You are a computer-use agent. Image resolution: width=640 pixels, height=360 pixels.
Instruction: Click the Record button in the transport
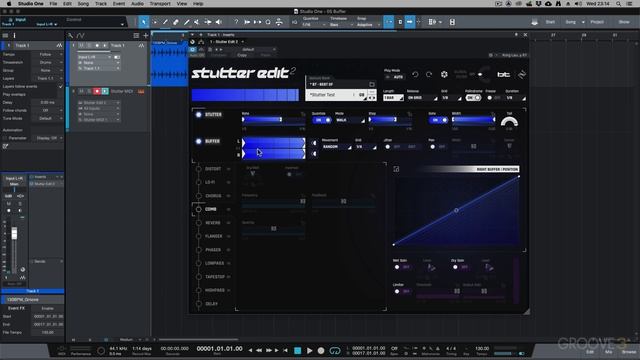pyautogui.click(x=321, y=351)
